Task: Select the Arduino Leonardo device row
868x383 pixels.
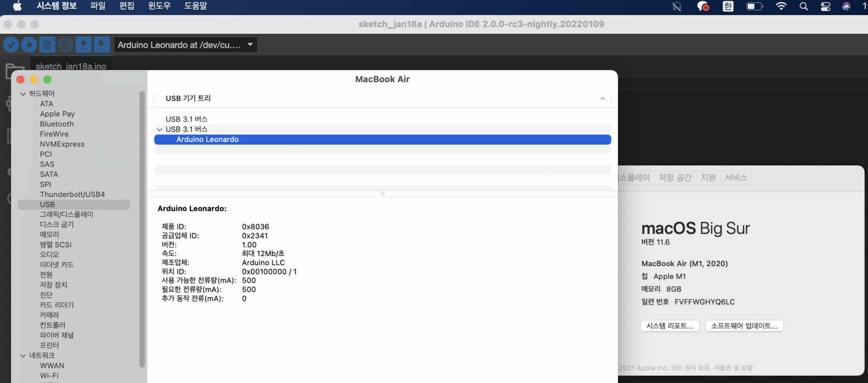Action: (382, 139)
